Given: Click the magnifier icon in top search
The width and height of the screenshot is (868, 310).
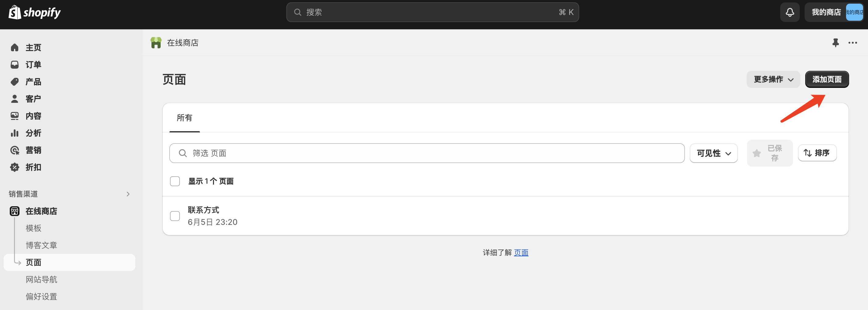Looking at the screenshot, I should 297,13.
